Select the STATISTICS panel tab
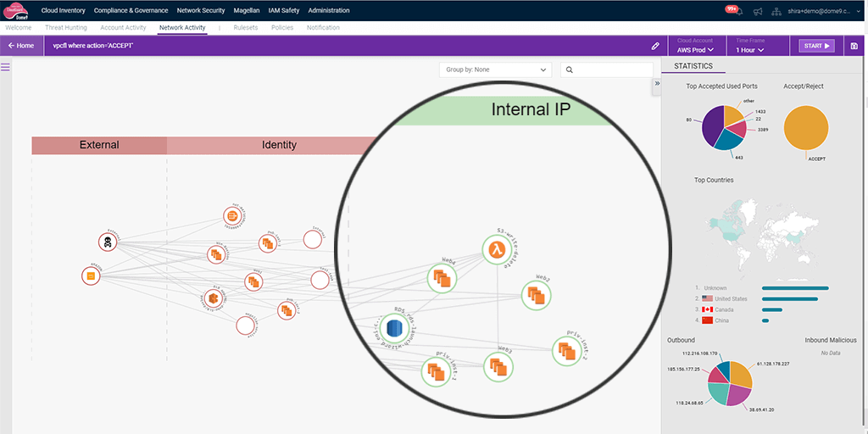This screenshot has width=868, height=434. tap(693, 66)
